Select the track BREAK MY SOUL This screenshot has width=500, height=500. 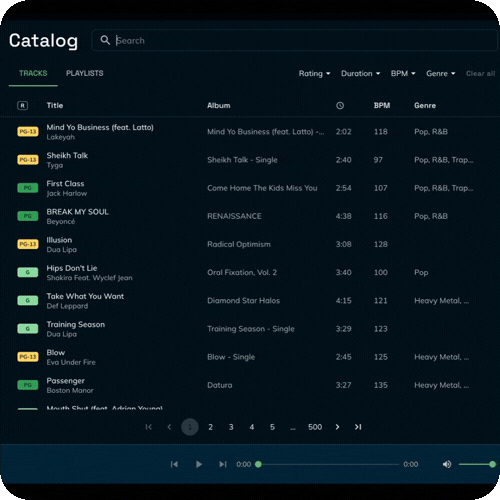(x=78, y=212)
